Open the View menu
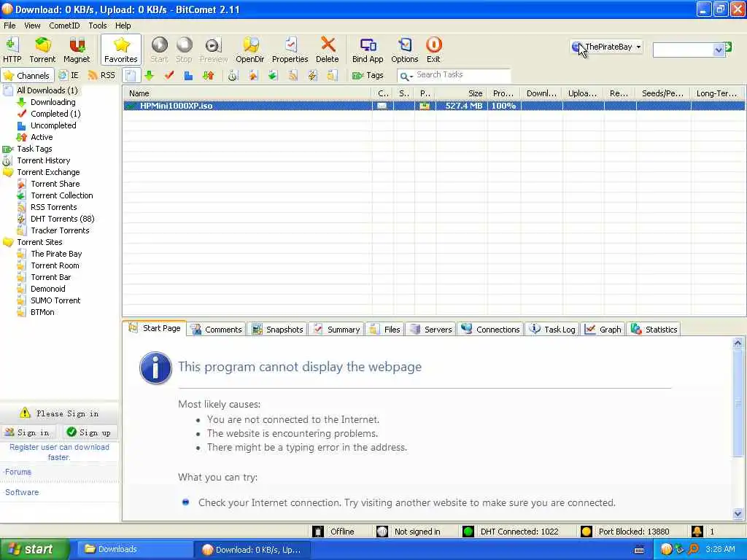Image resolution: width=747 pixels, height=560 pixels. 32,26
